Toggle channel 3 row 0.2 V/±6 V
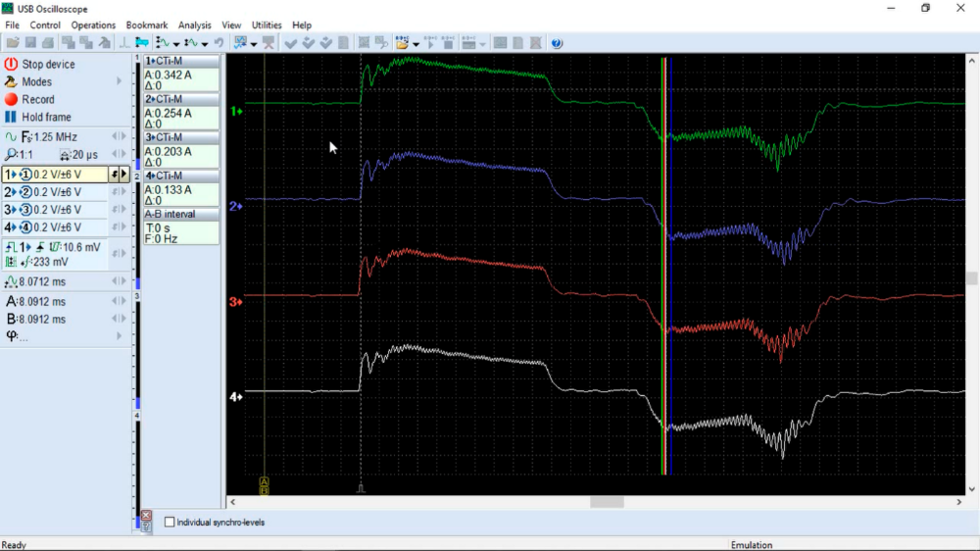Viewport: 980px width, 551px height. point(57,210)
